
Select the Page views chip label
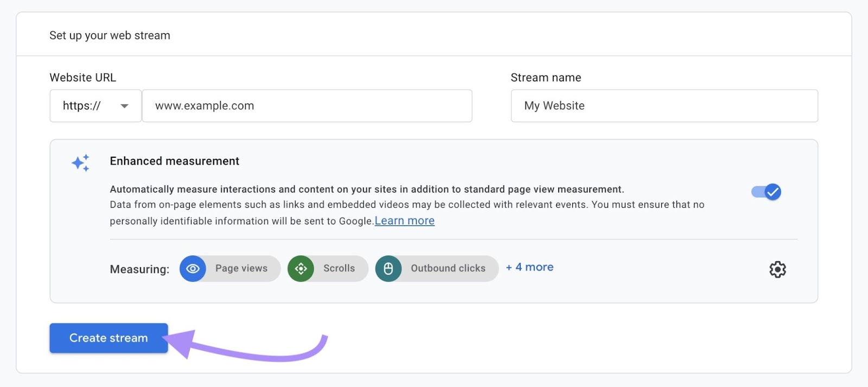click(241, 268)
